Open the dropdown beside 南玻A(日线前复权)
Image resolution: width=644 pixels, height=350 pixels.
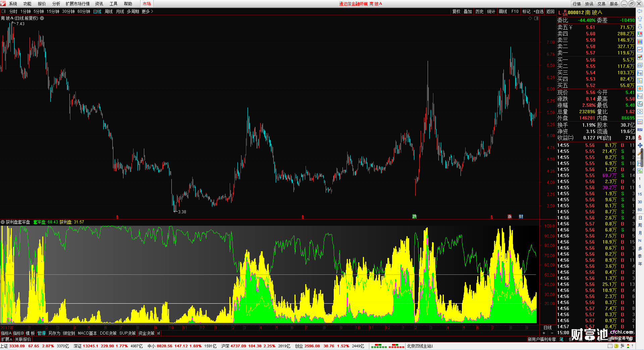pyautogui.click(x=42, y=18)
